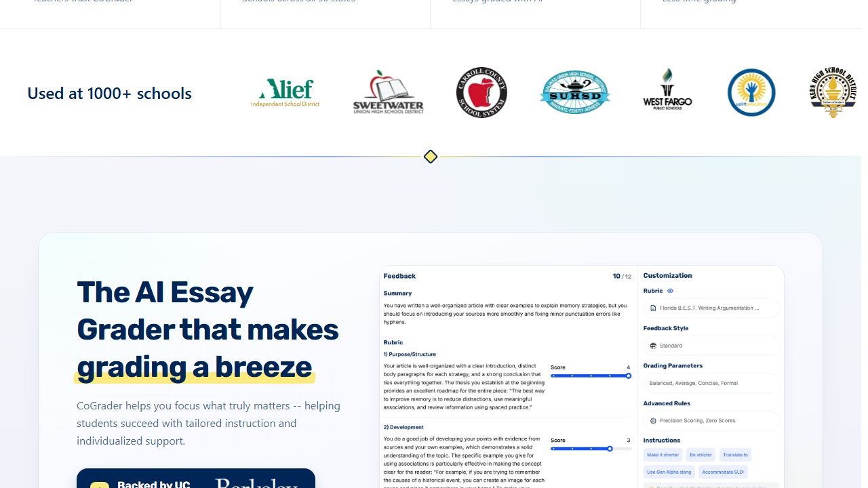Screen dimensions: 868x488
Task: Click the Use Gen Alpha slang chip
Action: click(669, 472)
